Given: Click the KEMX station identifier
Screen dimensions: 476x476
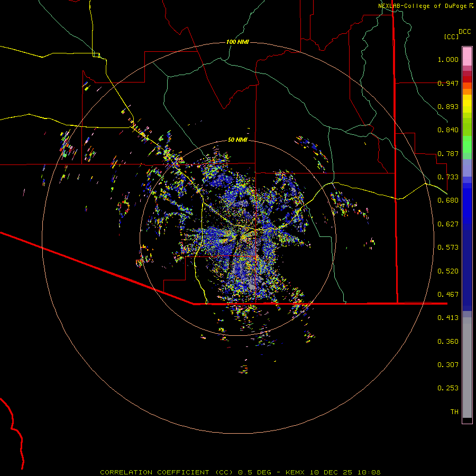Looking at the screenshot, I should tap(295, 472).
